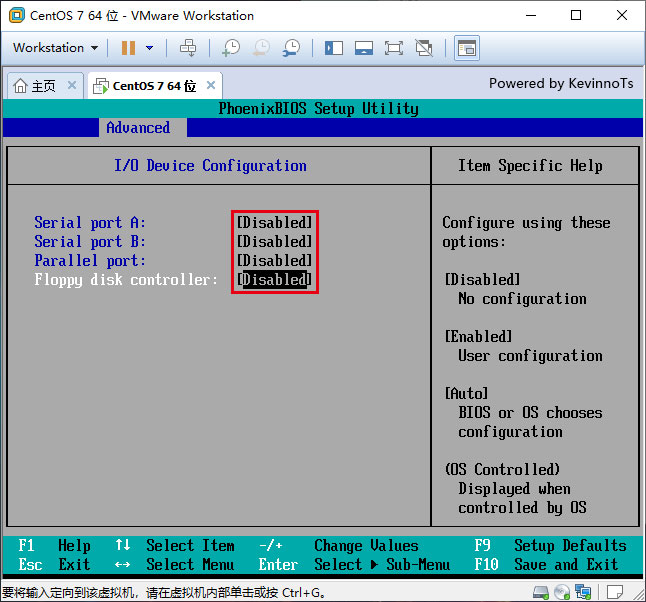The width and height of the screenshot is (646, 602).
Task: Click the F1 Help key hint
Action: click(54, 546)
